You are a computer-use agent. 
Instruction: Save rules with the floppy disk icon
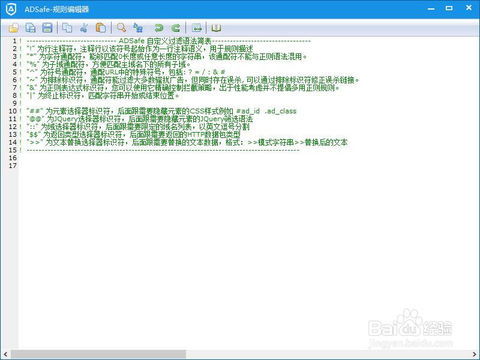47,28
